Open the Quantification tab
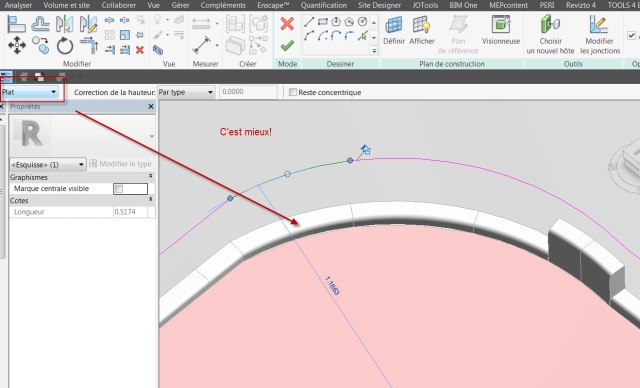Screen dimensions: 640x388 point(324,5)
